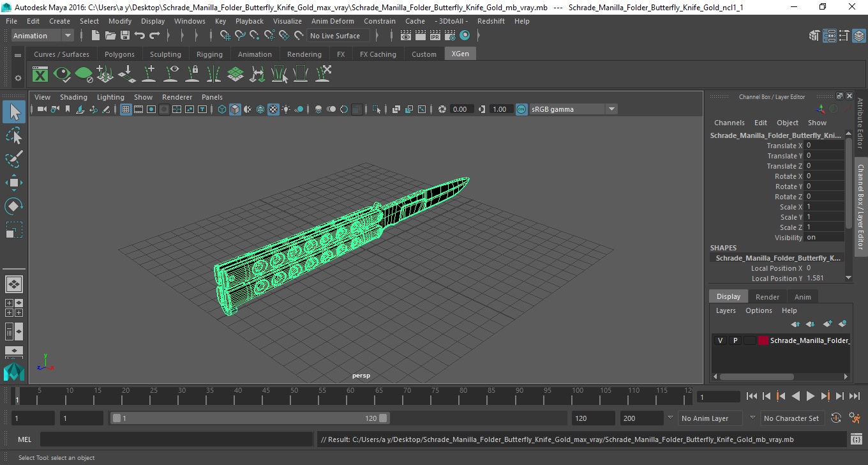Image resolution: width=868 pixels, height=465 pixels.
Task: Toggle use all lights viewport button
Action: click(286, 109)
